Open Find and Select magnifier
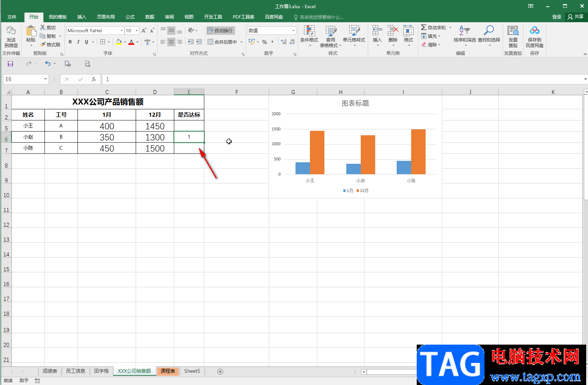588x385 pixels. pos(489,36)
